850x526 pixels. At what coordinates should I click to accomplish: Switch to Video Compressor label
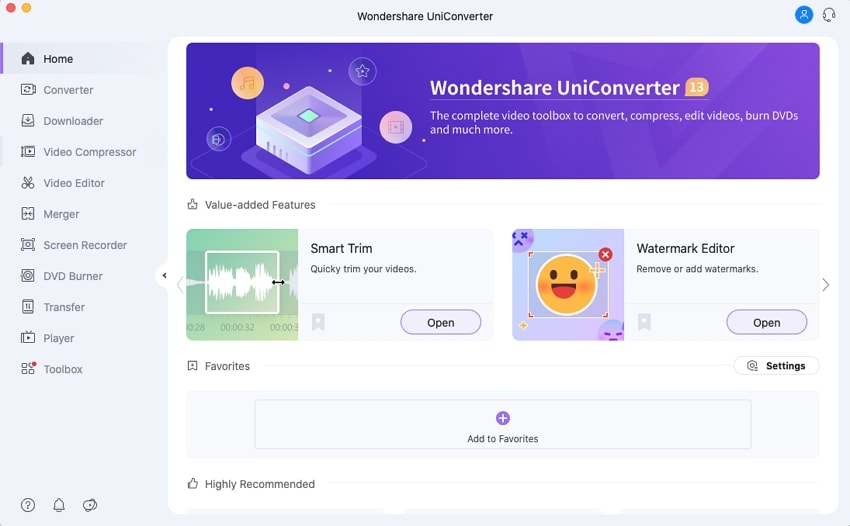89,152
